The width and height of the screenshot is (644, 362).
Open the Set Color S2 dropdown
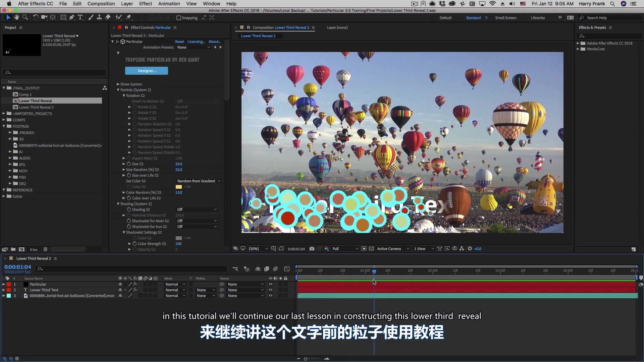pos(199,181)
